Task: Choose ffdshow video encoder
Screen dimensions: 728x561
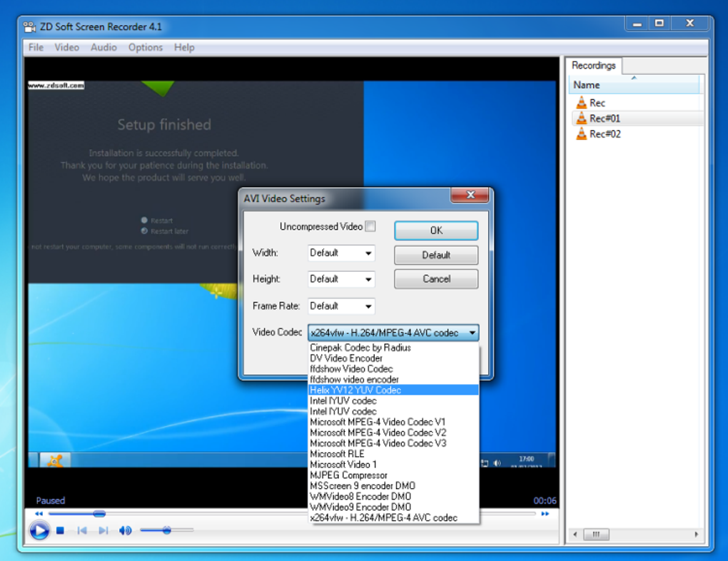Action: point(393,380)
